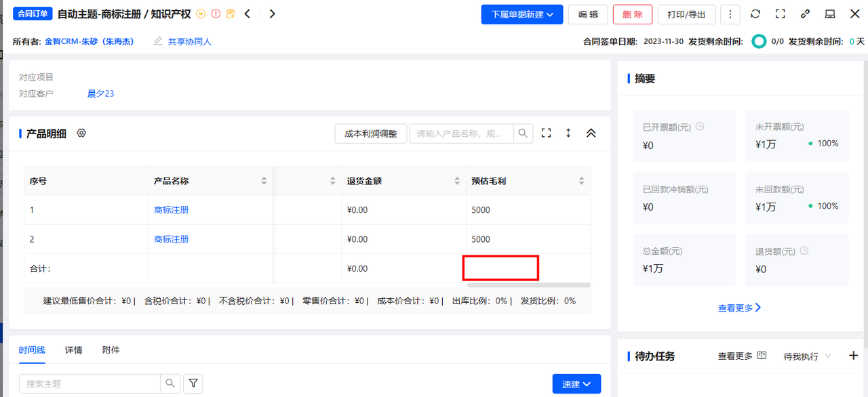Click the pencil icon beside 共享协同人
This screenshot has height=397, width=868.
[x=159, y=41]
